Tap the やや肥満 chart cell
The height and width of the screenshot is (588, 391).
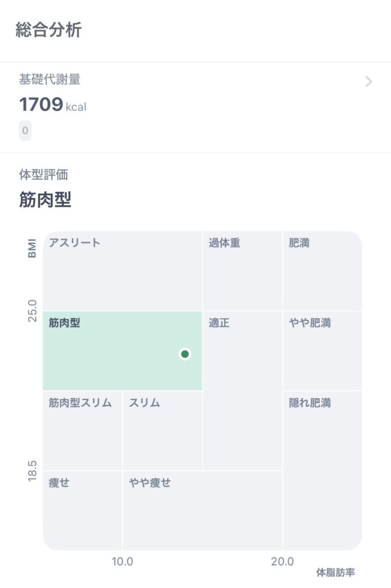coord(322,351)
